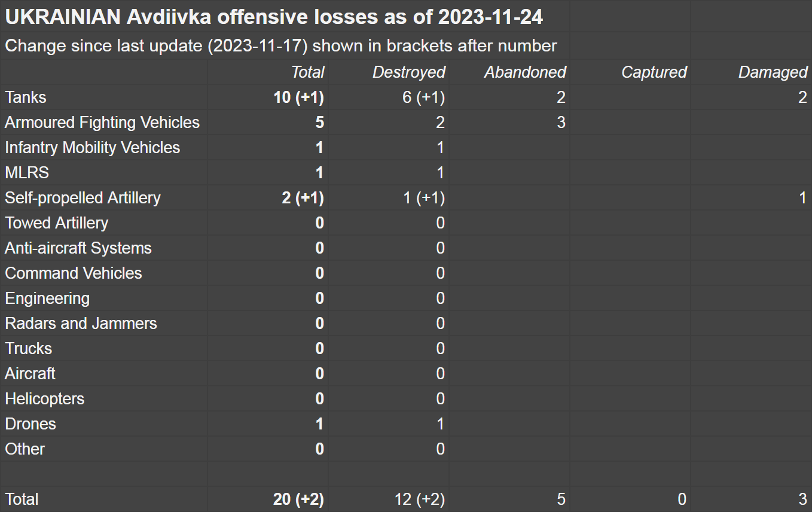Viewport: 812px width, 512px height.
Task: Click the 'Drones' row label
Action: pos(30,424)
